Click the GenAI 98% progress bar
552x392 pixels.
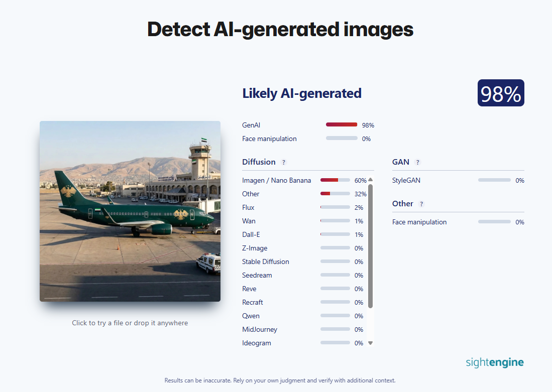coord(342,125)
